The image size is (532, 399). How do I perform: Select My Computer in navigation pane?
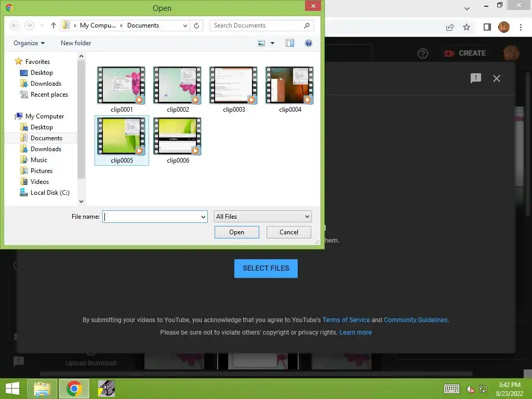(39, 116)
